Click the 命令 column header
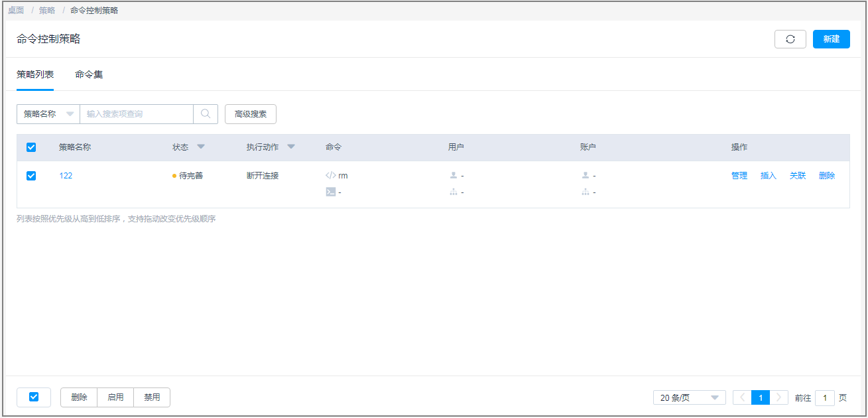Screen dimensions: 868x418 [x=334, y=147]
